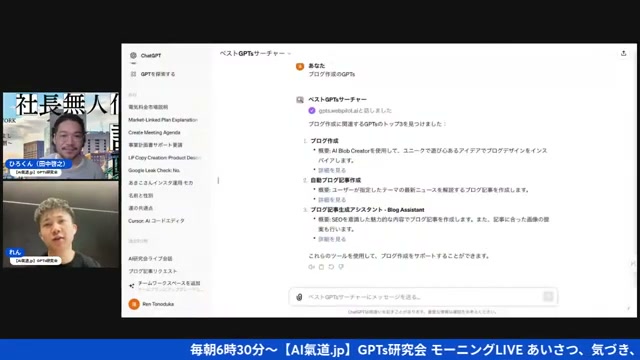Click the purple checkmark beside gpts.webpilot.ai
Image resolution: width=640 pixels, height=360 pixels.
click(312, 111)
